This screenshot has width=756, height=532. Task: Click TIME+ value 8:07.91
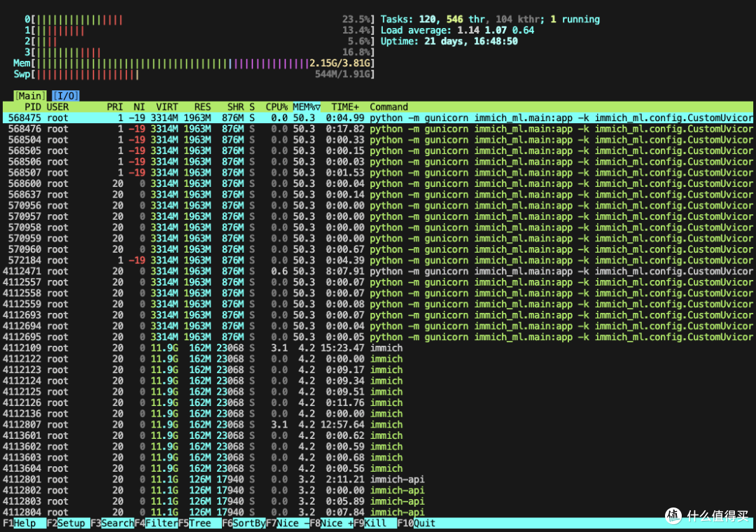tap(344, 271)
